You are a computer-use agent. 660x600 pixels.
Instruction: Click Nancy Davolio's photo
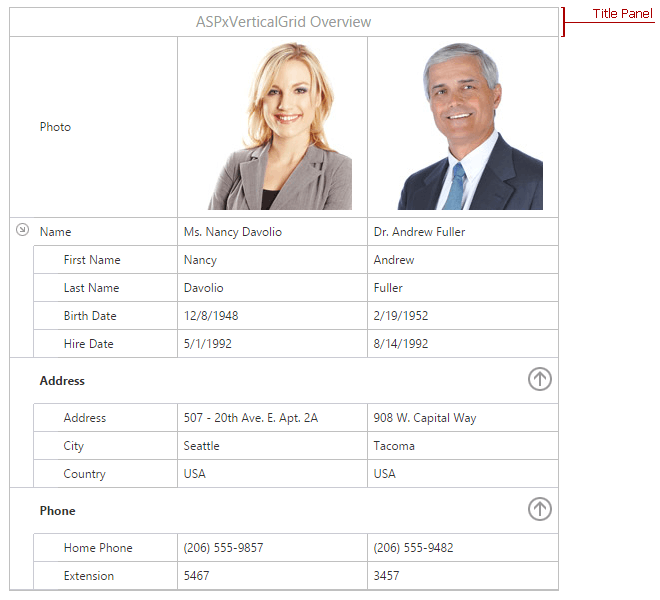[280, 126]
